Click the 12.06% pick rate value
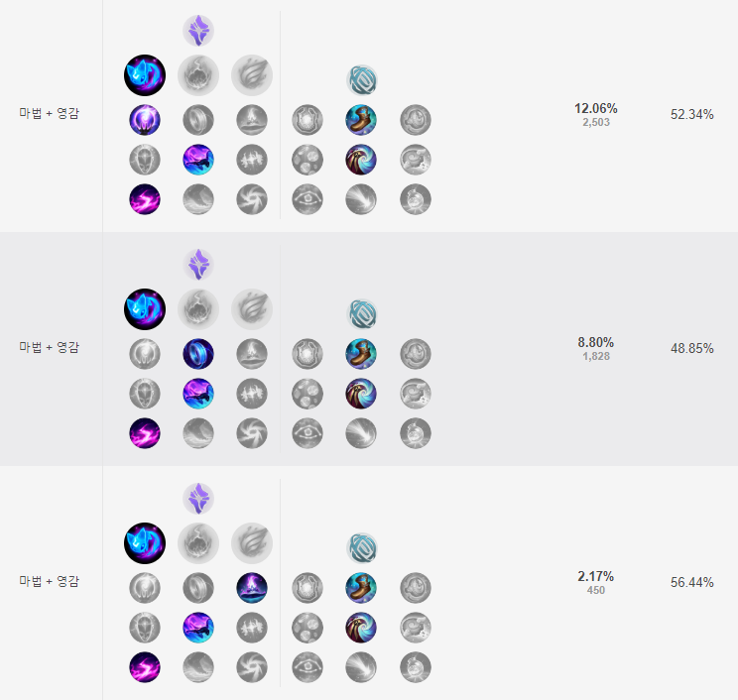This screenshot has width=738, height=700. 595,108
